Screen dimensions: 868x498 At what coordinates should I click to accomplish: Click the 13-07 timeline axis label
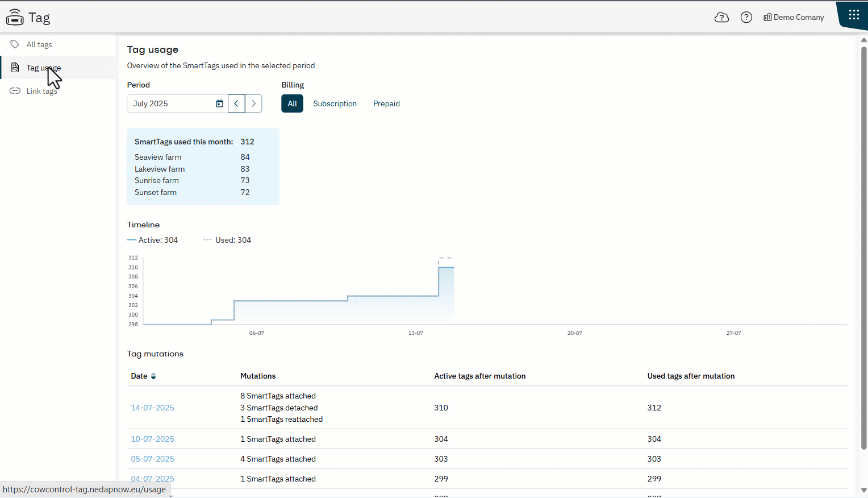pos(416,333)
